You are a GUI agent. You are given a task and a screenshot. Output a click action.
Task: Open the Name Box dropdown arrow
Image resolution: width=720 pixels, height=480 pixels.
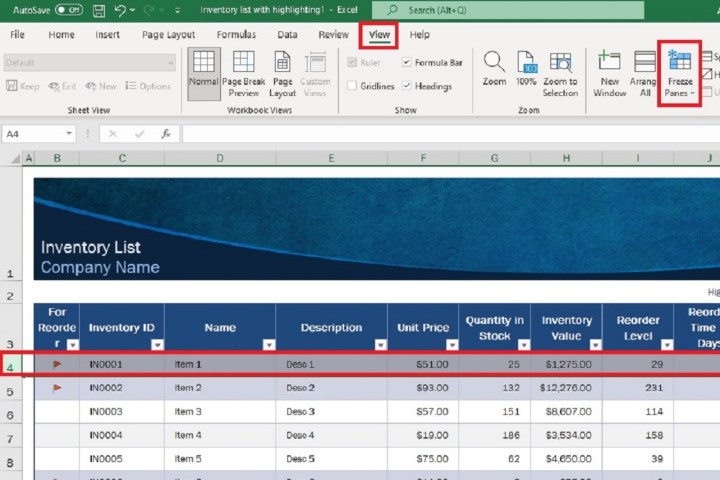[x=69, y=134]
